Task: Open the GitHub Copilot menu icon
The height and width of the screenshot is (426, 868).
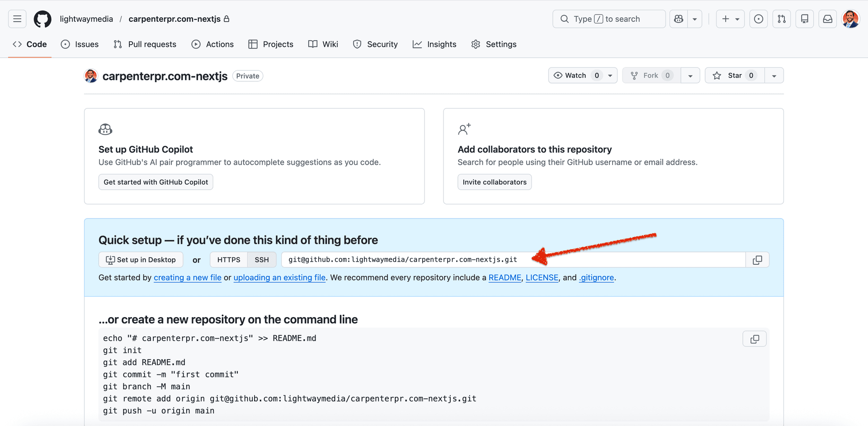Action: coord(678,19)
